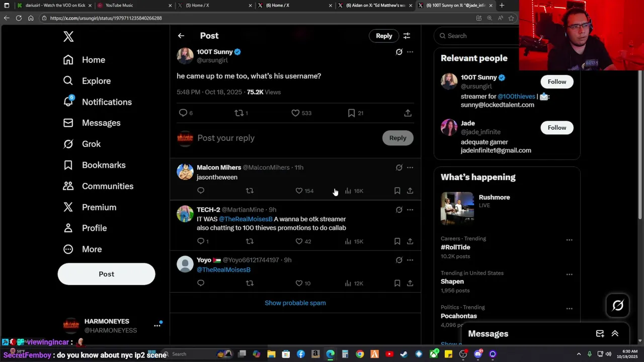
Task: Open more menu on TECH-2 reply
Action: 410,210
